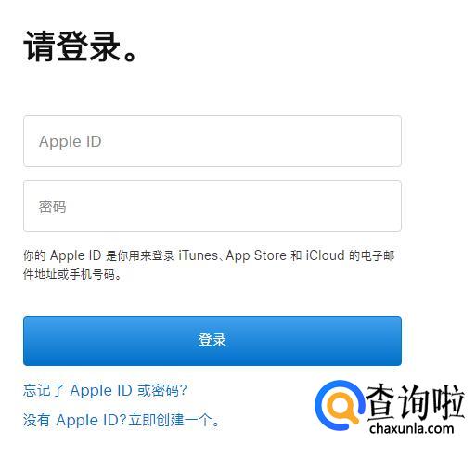Click the orange magnifying glass in logo
This screenshot has height=457, width=476.
tap(341, 408)
